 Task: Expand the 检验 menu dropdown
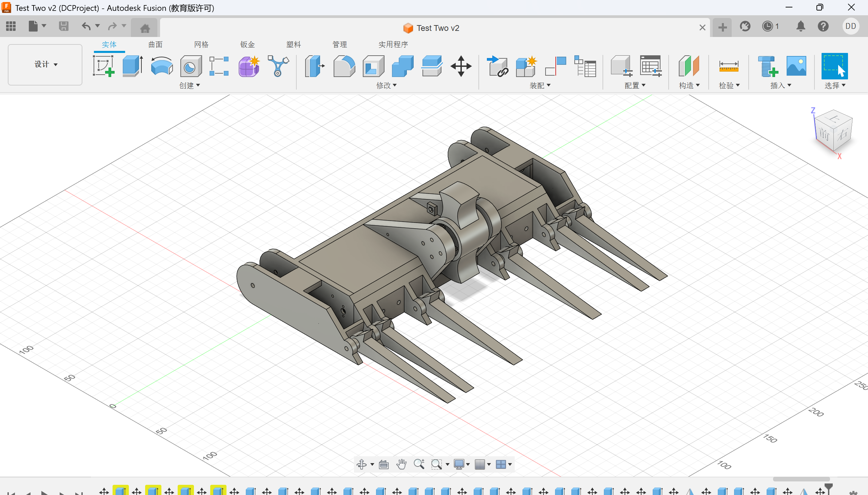point(729,85)
